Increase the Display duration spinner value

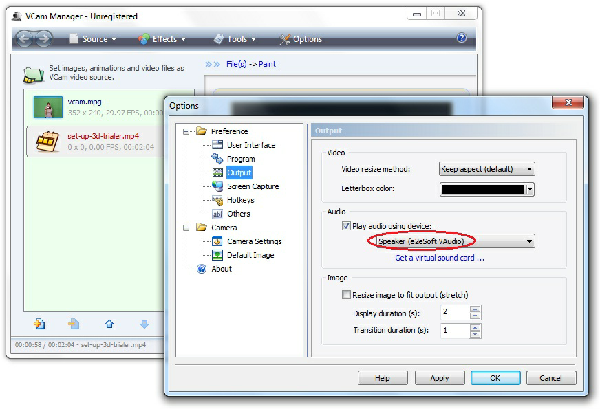point(475,308)
